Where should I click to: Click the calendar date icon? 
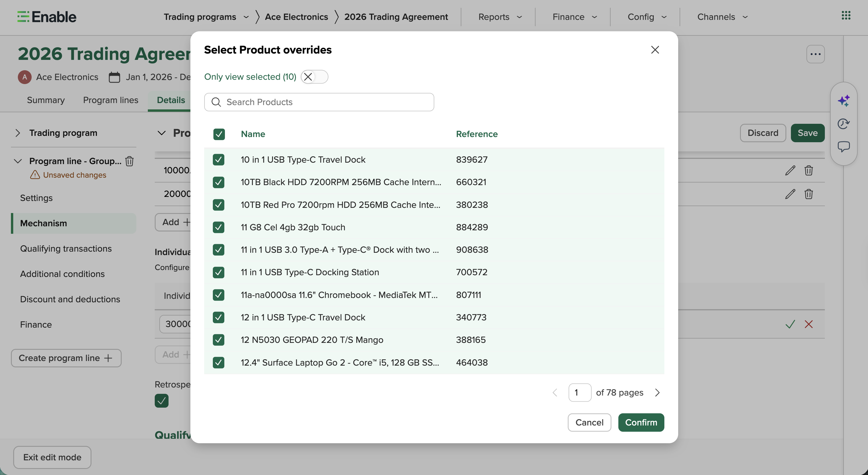(x=114, y=77)
